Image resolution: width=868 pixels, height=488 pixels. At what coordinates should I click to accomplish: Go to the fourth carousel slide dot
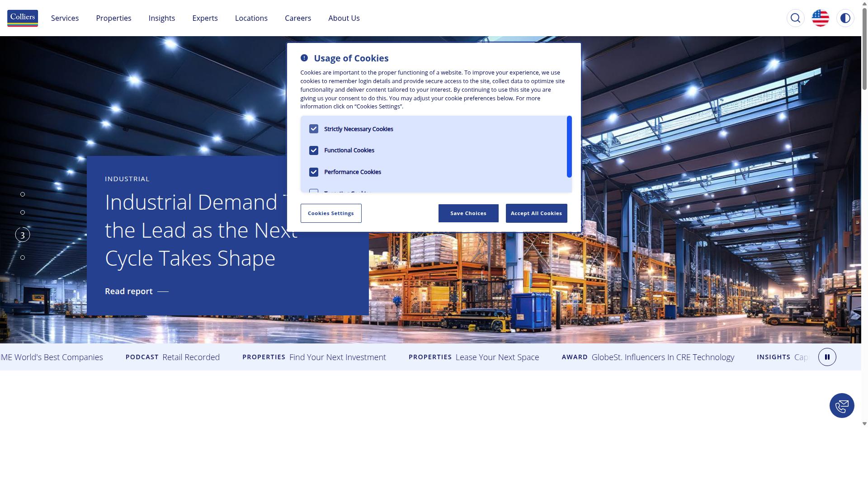click(x=23, y=258)
